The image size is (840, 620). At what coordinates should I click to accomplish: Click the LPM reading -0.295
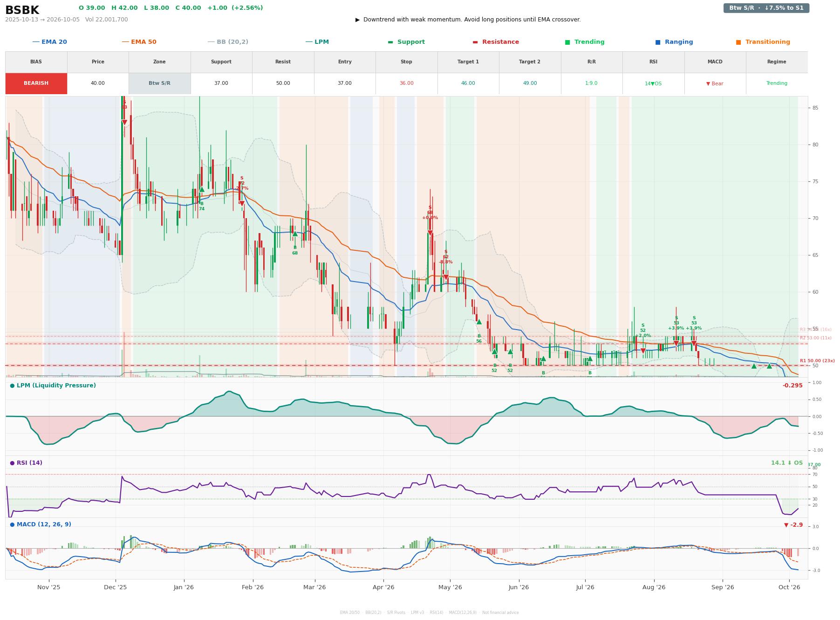(792, 386)
